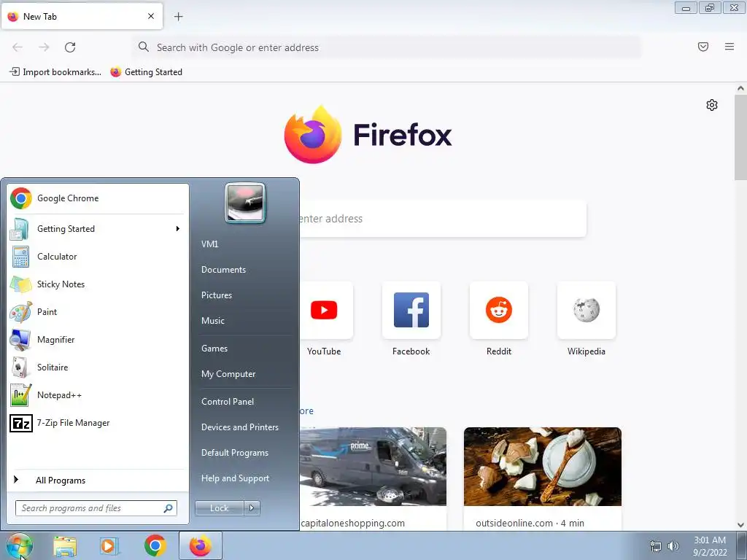This screenshot has height=560, width=747.
Task: Open Devices and Printers
Action: point(239,427)
